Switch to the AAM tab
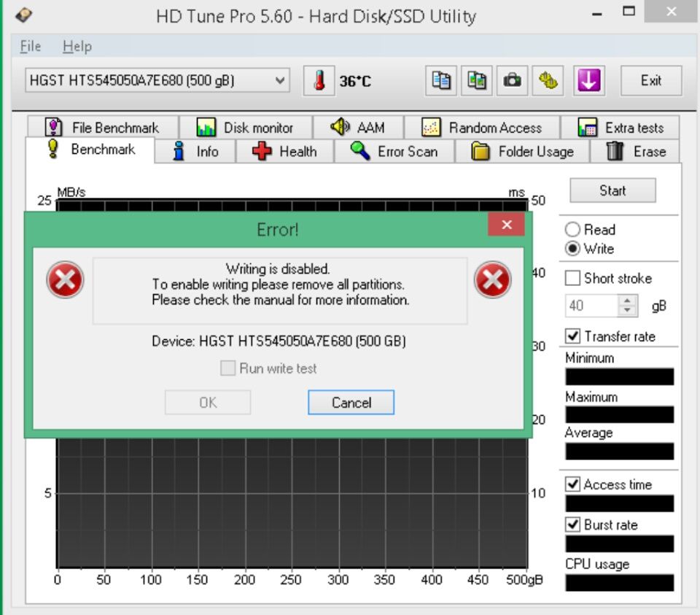The height and width of the screenshot is (615, 700). [x=359, y=128]
